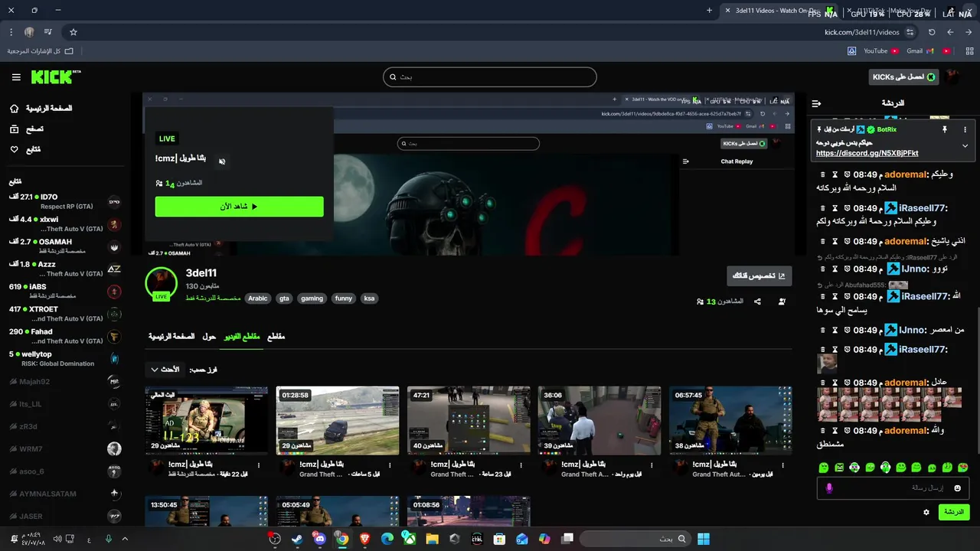Viewport: 980px width, 551px height.
Task: Click the 3del11 channel avatar with LIVE badge
Action: pyautogui.click(x=162, y=283)
